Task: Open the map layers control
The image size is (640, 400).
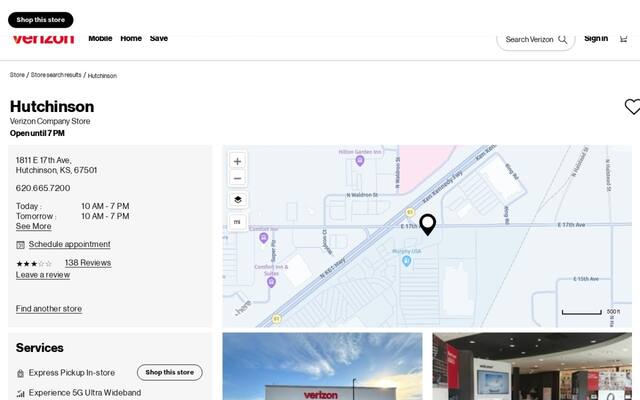Action: 238,200
